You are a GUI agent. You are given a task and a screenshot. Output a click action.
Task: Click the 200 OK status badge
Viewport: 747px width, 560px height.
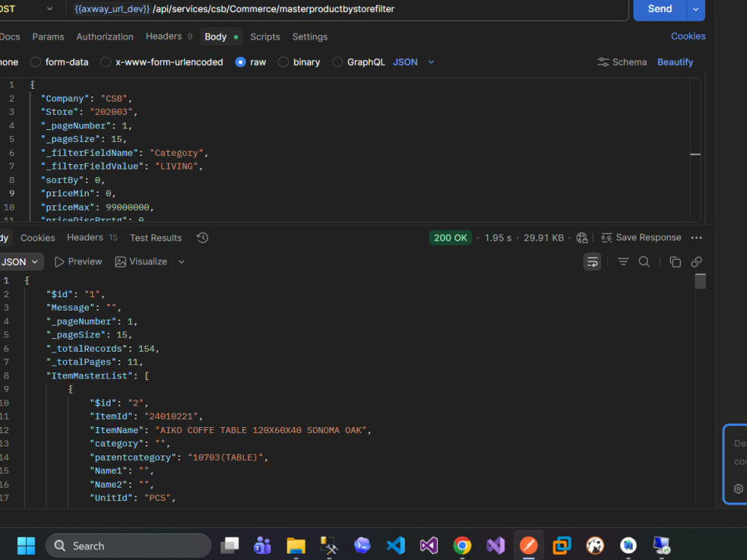point(450,237)
